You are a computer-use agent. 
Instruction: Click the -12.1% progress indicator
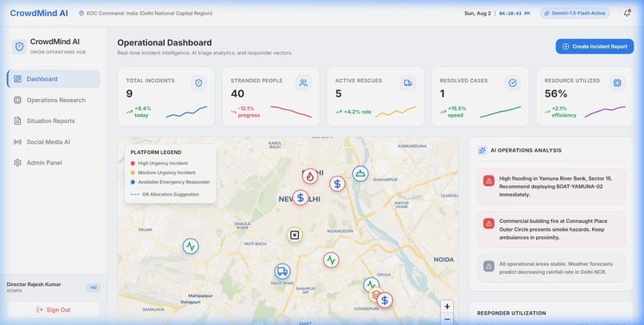[245, 112]
